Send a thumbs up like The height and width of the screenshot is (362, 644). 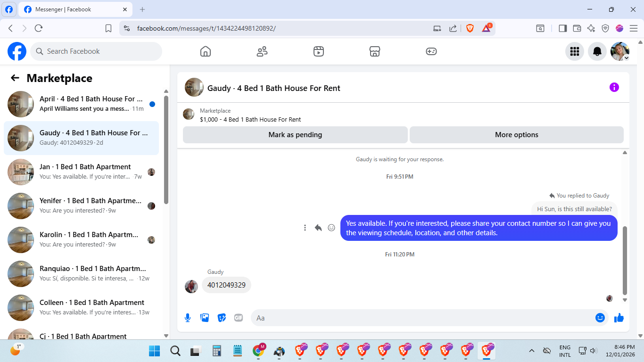(619, 318)
